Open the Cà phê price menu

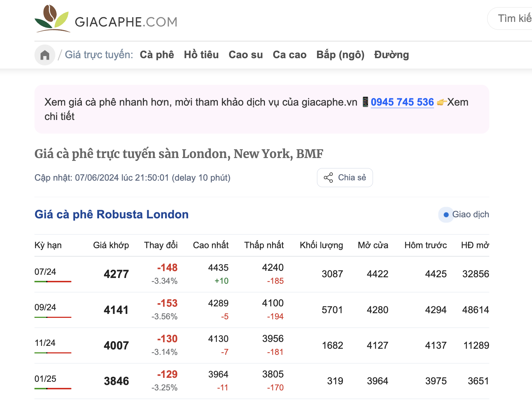point(157,55)
